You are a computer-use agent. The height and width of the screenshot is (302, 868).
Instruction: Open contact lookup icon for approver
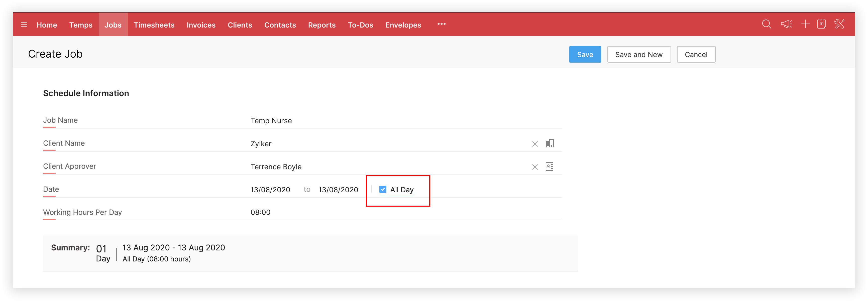550,167
